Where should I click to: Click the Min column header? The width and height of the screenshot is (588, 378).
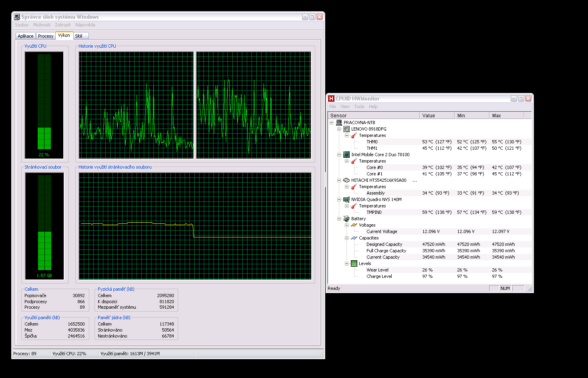[x=472, y=115]
